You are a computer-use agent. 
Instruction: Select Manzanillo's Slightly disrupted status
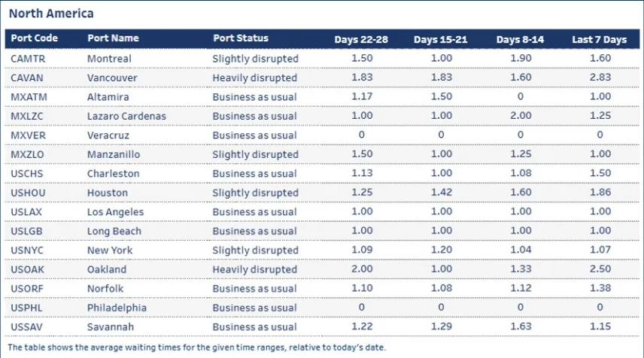pos(255,154)
